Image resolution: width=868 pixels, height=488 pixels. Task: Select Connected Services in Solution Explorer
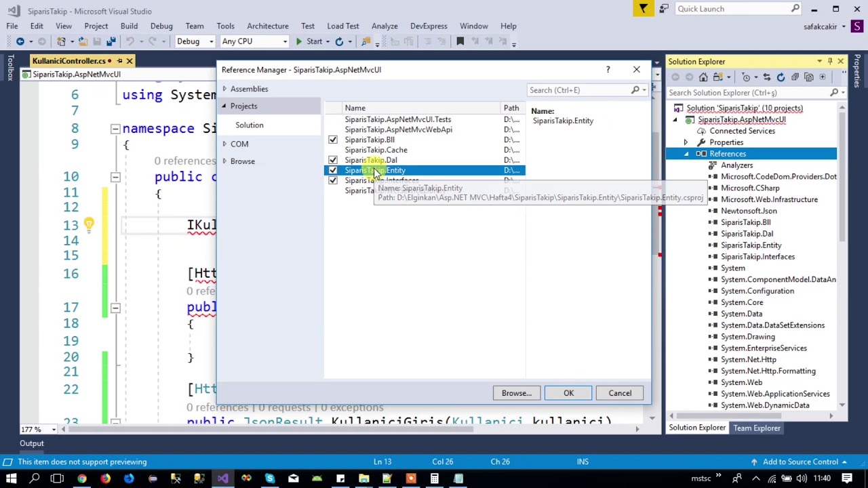[x=742, y=131]
